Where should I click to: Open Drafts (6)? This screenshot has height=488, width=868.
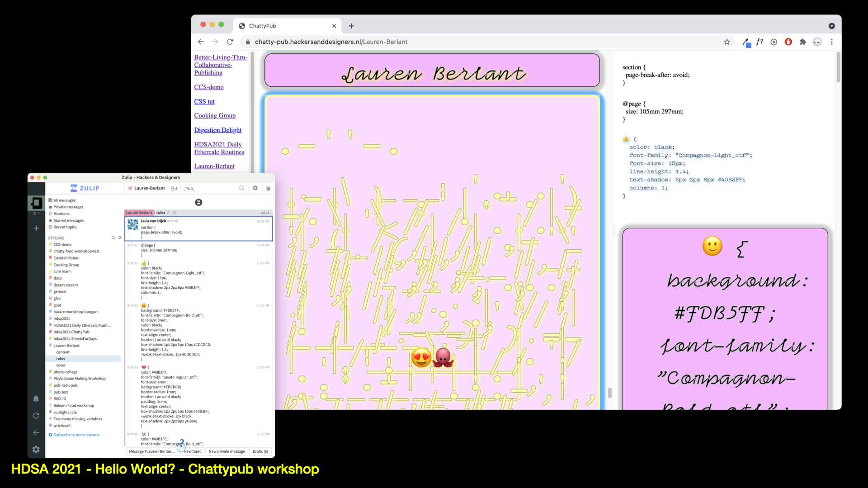tap(260, 451)
